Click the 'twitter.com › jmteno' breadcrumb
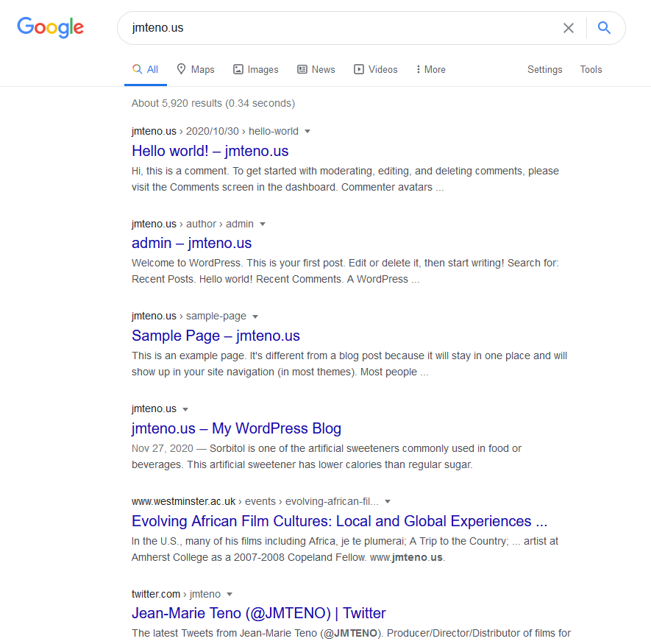 (176, 594)
